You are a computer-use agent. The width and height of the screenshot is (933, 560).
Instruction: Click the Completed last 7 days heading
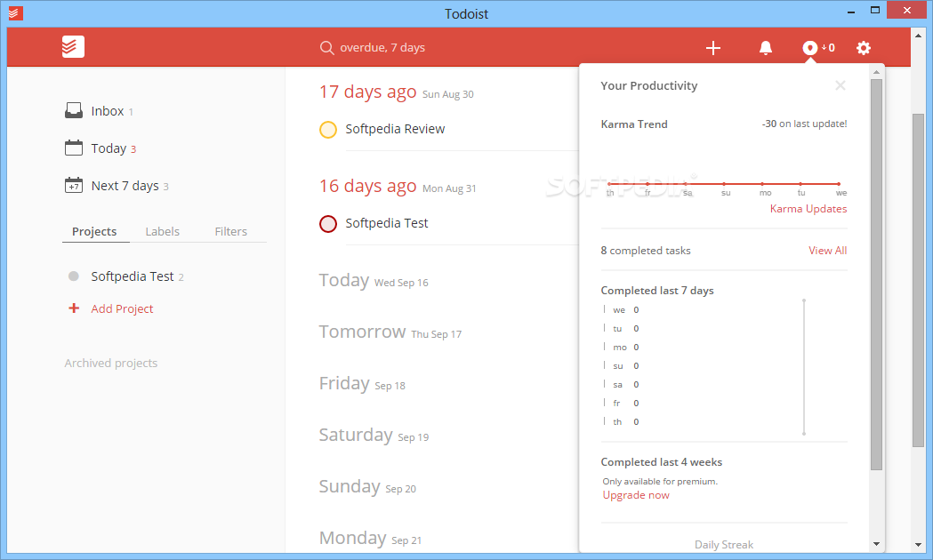(x=657, y=291)
